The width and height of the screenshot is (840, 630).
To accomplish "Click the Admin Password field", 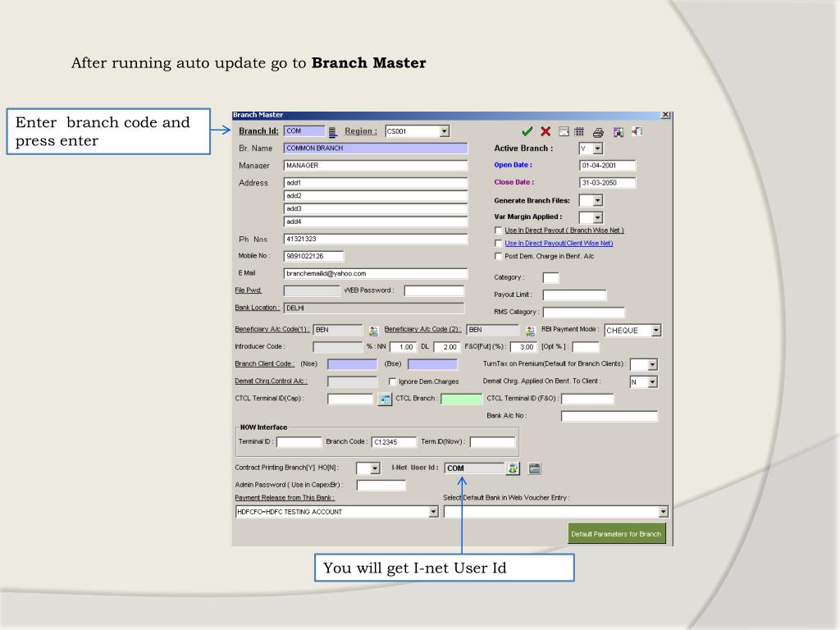I will pos(381,486).
